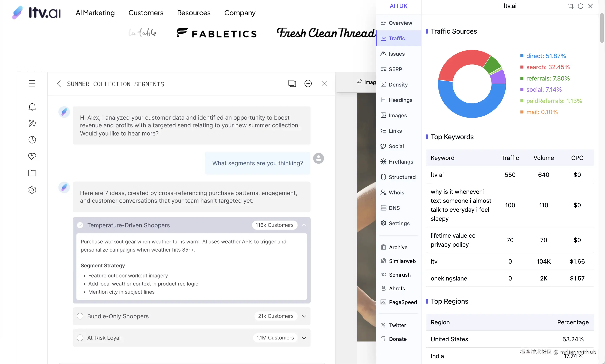Click the PageSpeed link
Screen dimensions: 605x364
click(402, 302)
